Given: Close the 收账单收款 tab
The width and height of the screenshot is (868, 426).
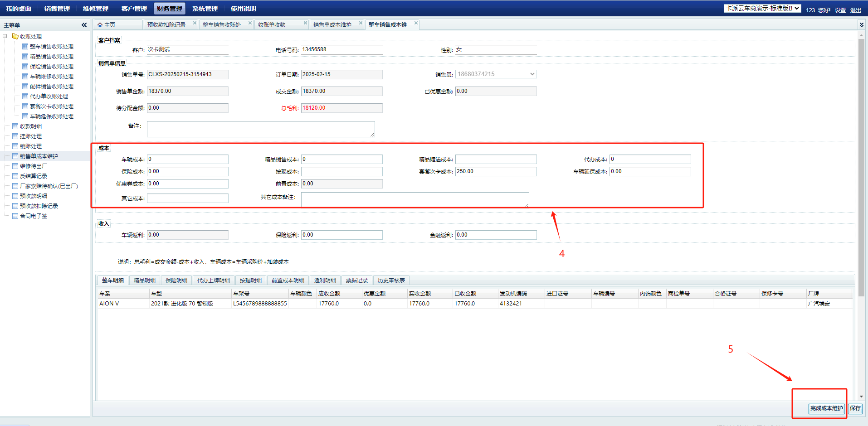Looking at the screenshot, I should pyautogui.click(x=305, y=23).
